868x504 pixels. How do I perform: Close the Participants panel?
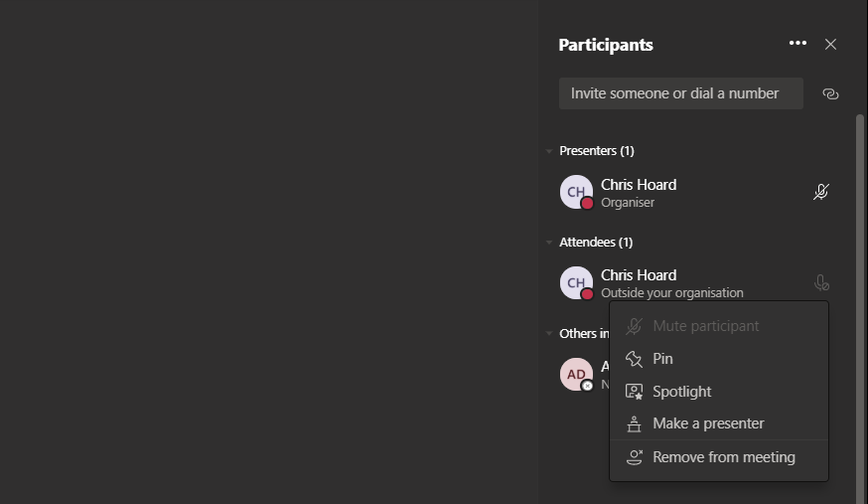831,44
